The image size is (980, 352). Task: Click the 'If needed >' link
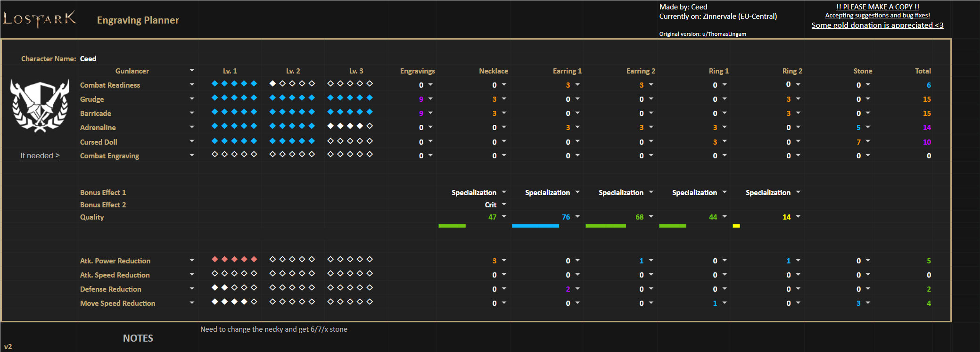point(40,156)
